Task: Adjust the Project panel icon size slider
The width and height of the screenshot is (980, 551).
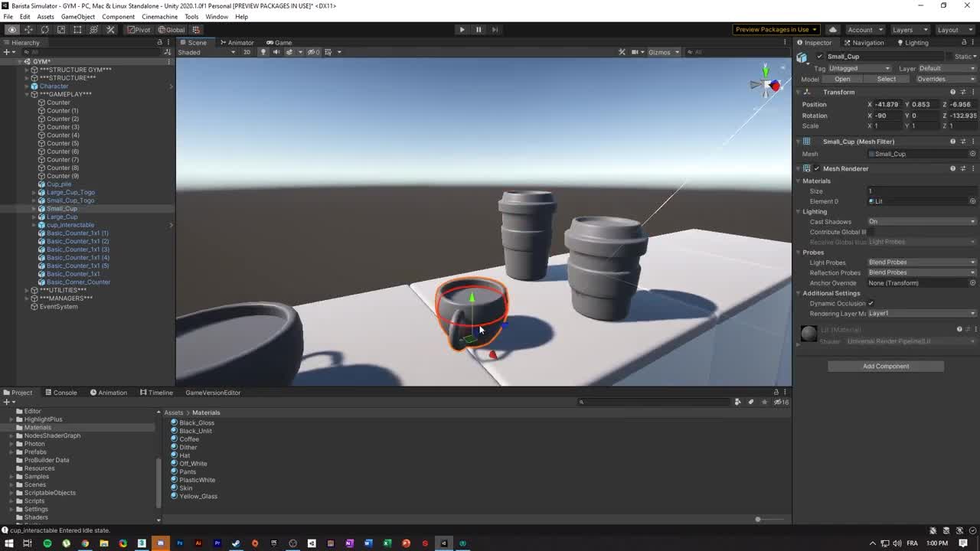Action: point(758,520)
